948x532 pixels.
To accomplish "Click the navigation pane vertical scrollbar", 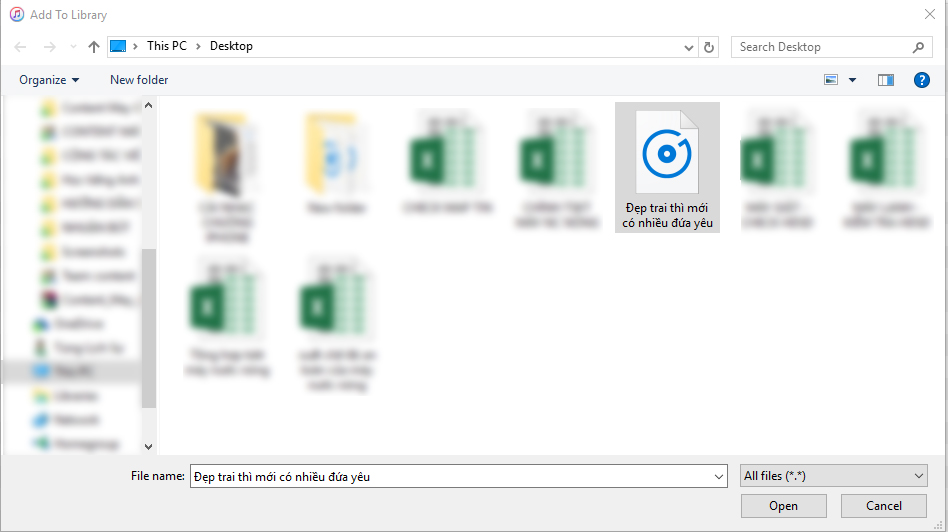I will point(148,330).
